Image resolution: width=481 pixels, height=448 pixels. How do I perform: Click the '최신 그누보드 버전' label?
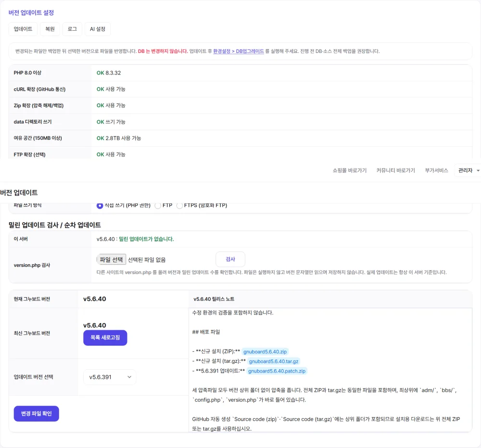(32, 333)
